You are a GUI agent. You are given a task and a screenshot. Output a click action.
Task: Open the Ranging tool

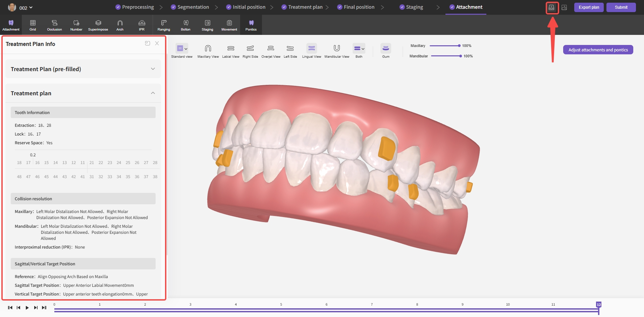pos(164,25)
